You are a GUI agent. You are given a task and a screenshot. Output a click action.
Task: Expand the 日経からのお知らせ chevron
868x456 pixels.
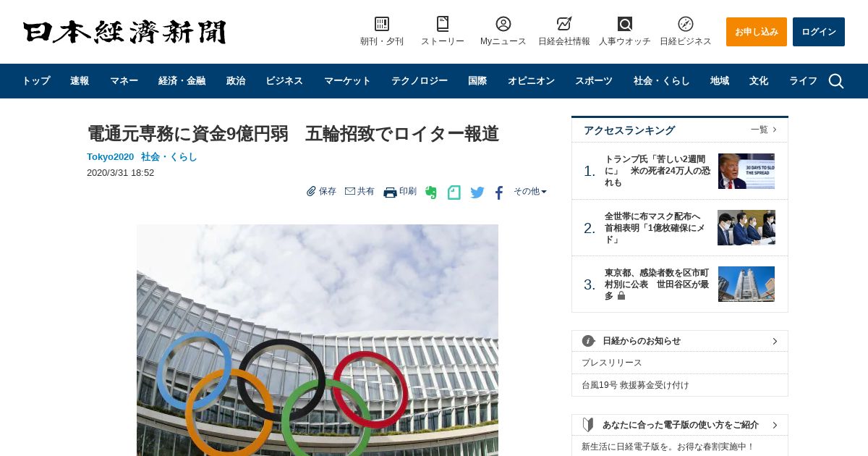tap(775, 341)
